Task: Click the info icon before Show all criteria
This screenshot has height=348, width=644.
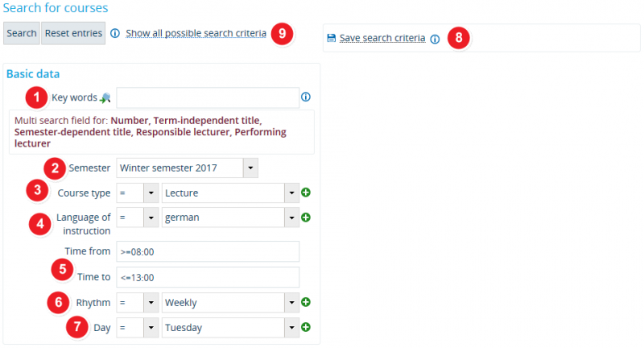Action: coord(115,33)
